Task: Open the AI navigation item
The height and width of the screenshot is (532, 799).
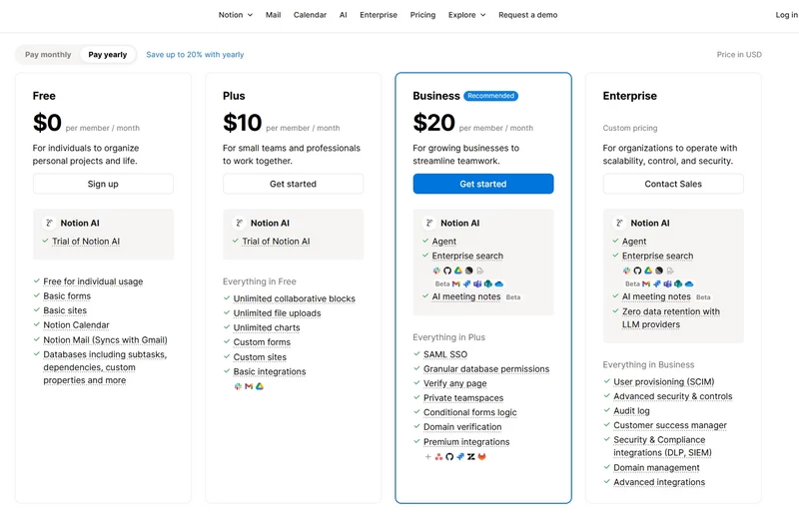Action: 343,15
